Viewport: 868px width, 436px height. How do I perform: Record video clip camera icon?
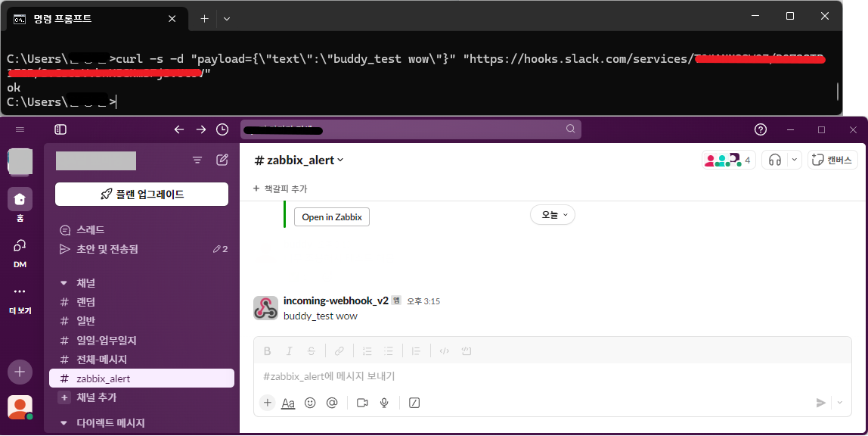click(x=362, y=403)
